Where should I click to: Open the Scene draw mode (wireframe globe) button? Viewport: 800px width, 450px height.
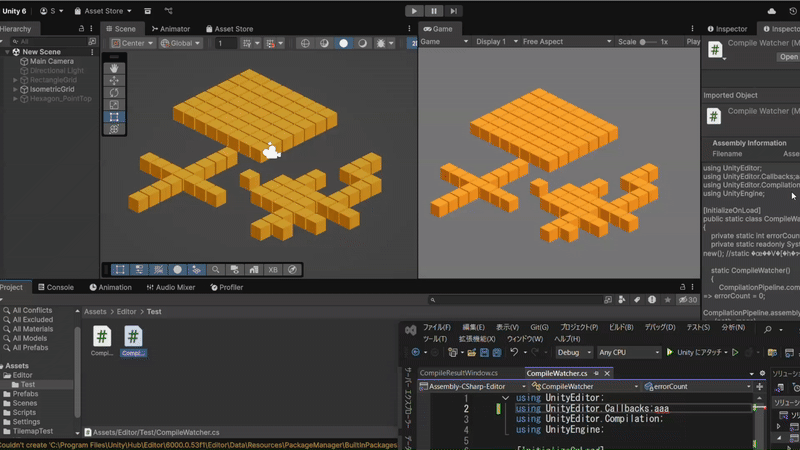pos(305,43)
